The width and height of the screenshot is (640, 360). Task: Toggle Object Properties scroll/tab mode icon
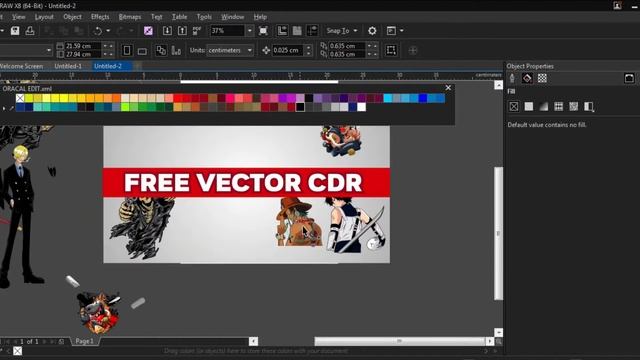coord(629,78)
